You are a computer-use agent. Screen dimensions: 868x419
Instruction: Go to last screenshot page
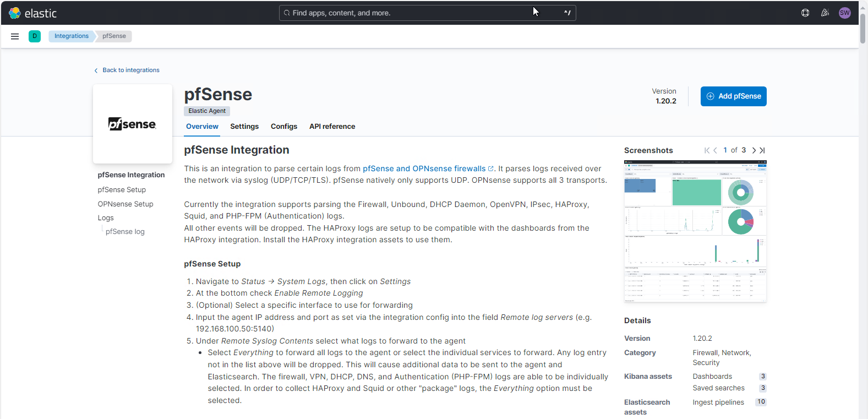(x=762, y=150)
